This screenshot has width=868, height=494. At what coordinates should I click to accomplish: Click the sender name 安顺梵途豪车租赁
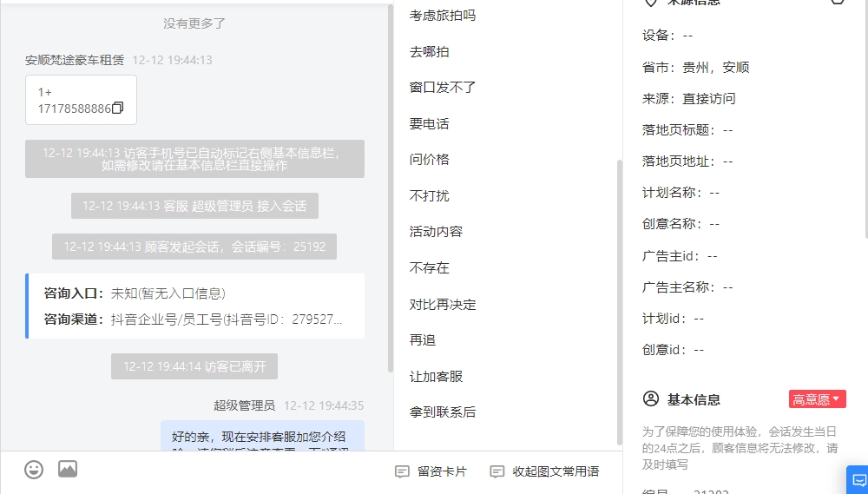point(75,60)
